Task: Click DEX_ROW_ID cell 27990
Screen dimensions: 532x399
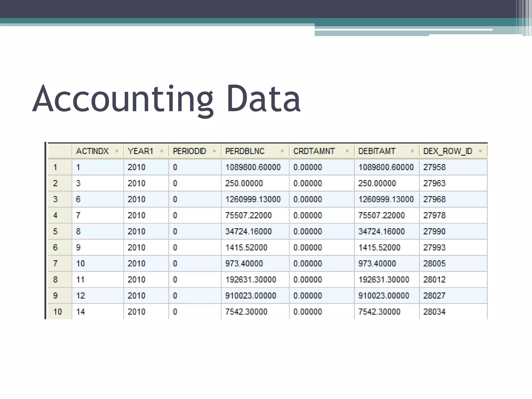Action: click(453, 231)
